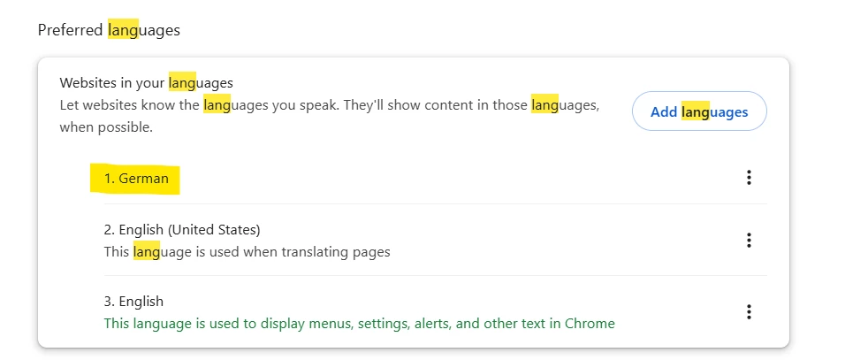Screen dimensions: 868x360
Task: Click the highlighted 'lang' in Add languages button
Action: coord(696,111)
